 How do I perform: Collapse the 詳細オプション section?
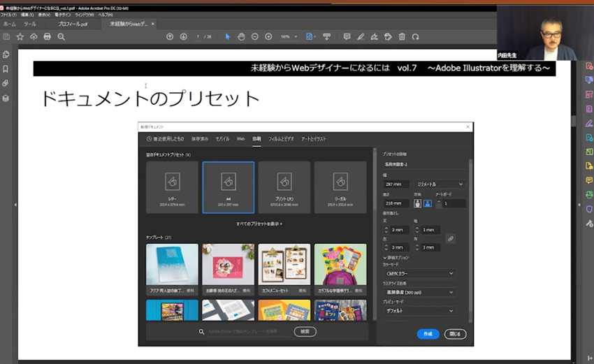coord(396,258)
